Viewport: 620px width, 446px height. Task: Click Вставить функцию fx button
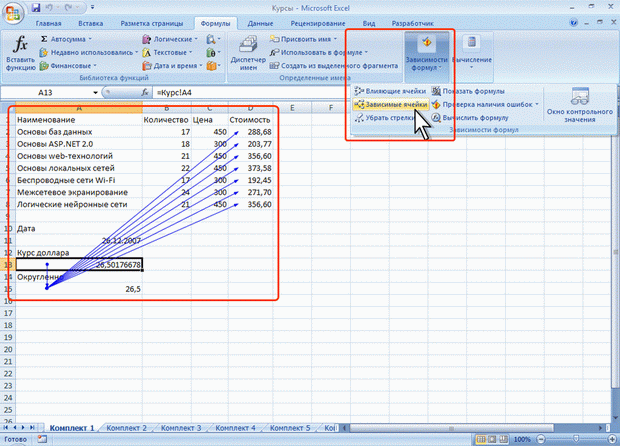(x=20, y=53)
